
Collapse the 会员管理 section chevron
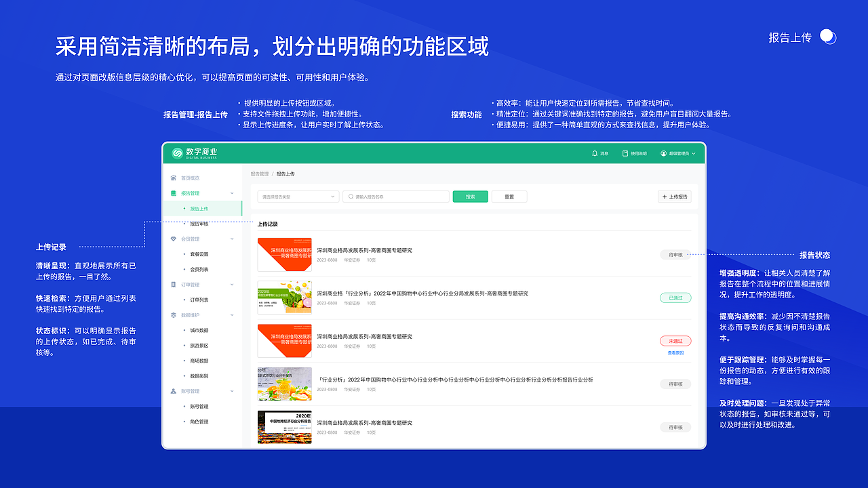(231, 239)
